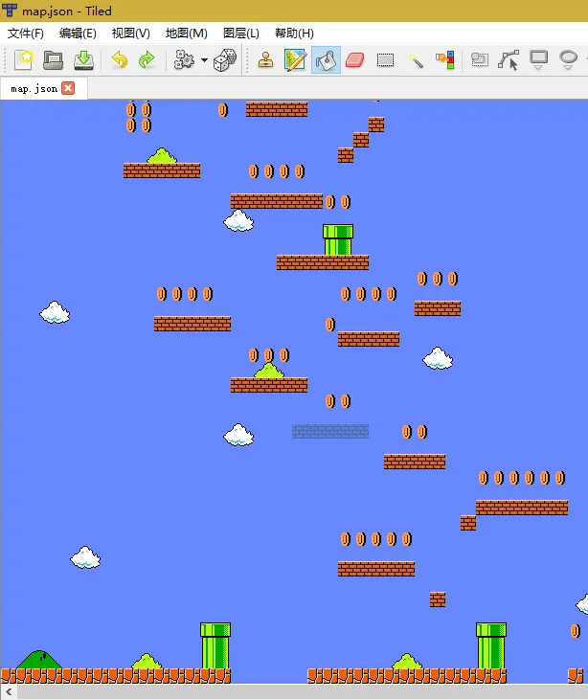Expand the command dropdown arrow
This screenshot has height=700, width=588.
pyautogui.click(x=204, y=59)
